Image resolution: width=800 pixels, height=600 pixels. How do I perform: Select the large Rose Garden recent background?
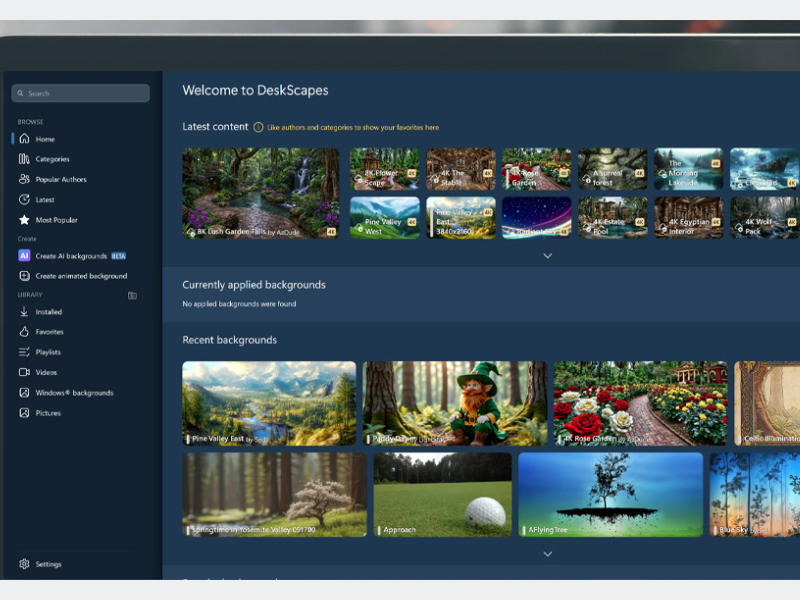tap(641, 404)
